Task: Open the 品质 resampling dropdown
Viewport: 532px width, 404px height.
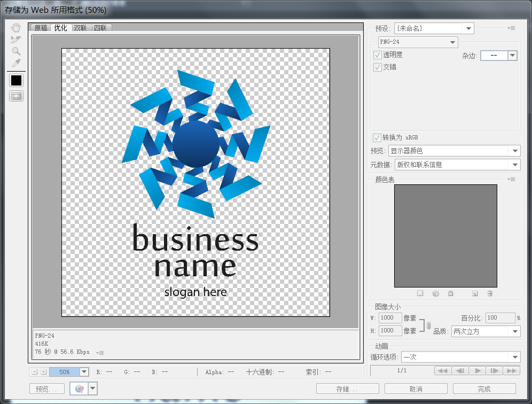Action: click(x=485, y=332)
